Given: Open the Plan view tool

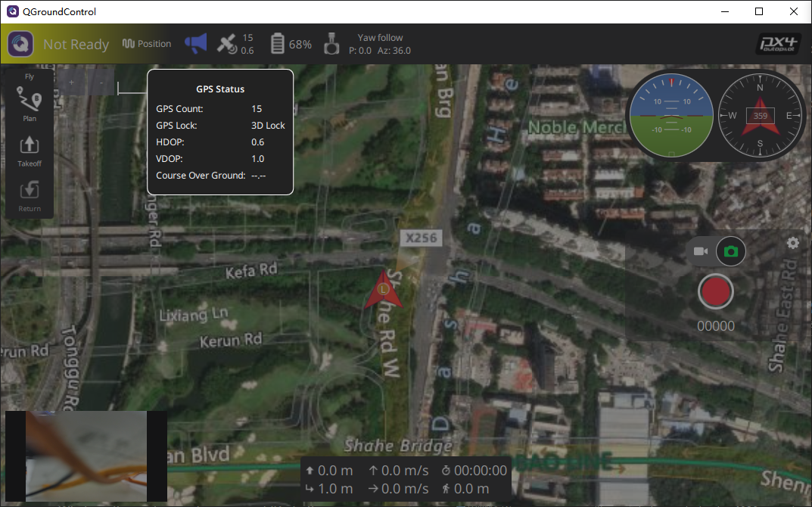Looking at the screenshot, I should (30, 104).
